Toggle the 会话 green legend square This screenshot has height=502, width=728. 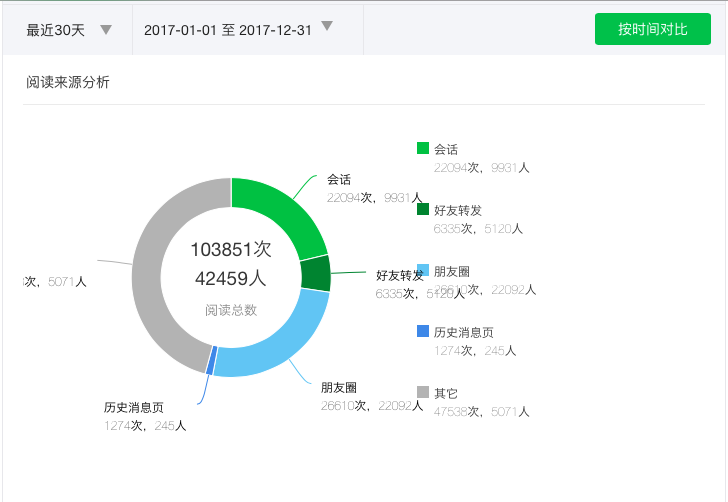point(423,149)
